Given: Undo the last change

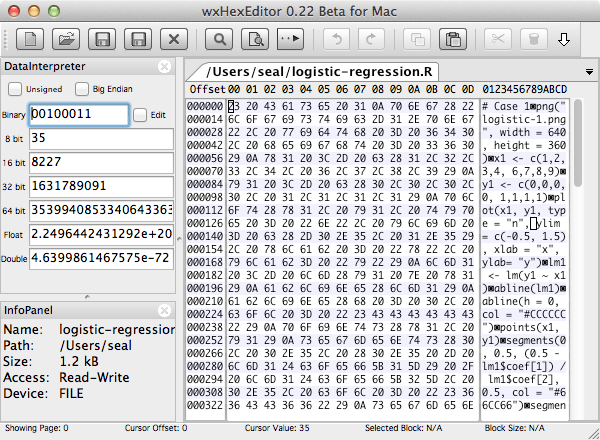Looking at the screenshot, I should point(336,39).
